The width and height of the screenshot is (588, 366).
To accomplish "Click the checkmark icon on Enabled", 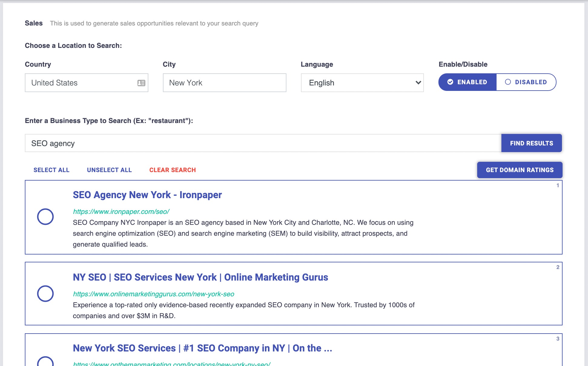I will coord(450,82).
